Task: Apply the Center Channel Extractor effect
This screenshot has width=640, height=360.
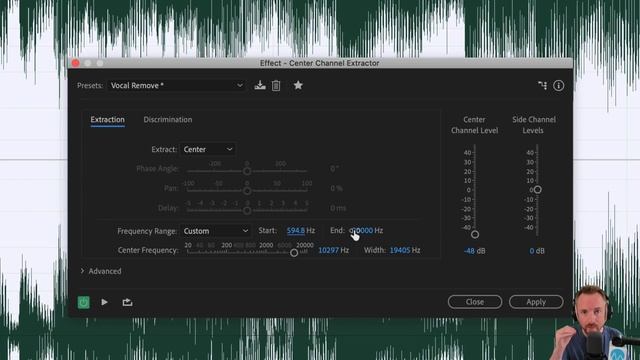Action: point(536,302)
